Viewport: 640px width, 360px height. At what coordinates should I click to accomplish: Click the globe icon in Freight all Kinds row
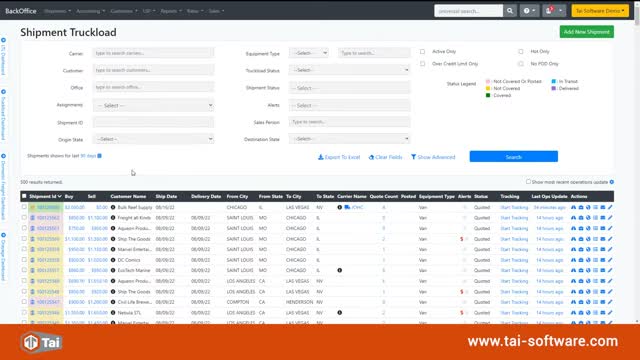[x=588, y=218]
